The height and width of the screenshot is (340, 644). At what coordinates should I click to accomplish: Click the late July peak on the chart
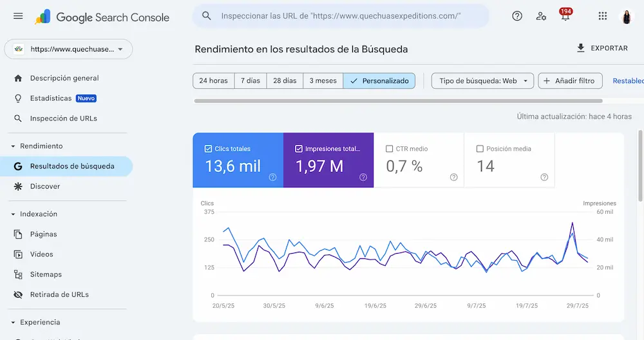[572, 223]
